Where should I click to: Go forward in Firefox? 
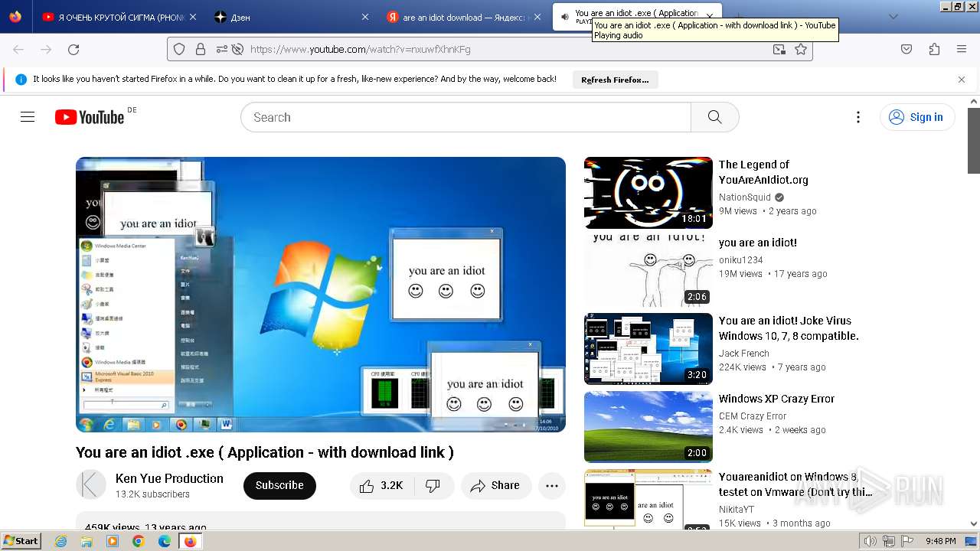pyautogui.click(x=46, y=49)
